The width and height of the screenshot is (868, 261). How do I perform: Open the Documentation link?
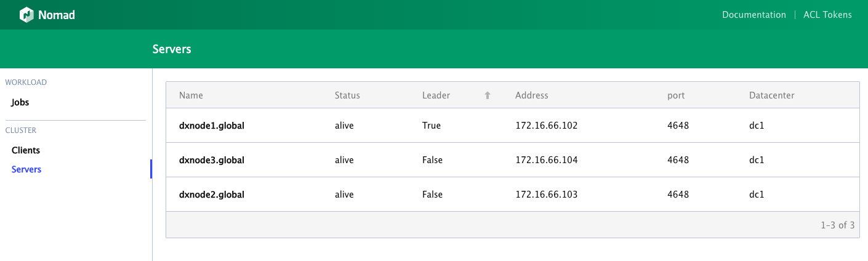coord(754,15)
